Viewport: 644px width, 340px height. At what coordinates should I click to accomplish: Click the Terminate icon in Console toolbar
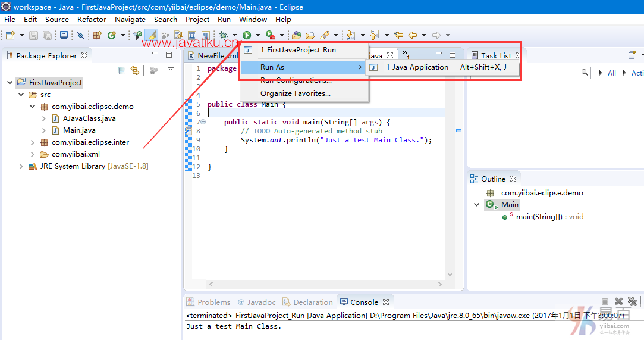tap(605, 302)
